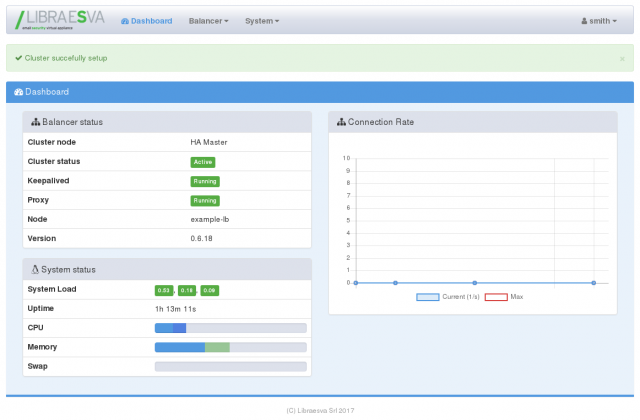Click the Active cluster status badge

point(202,162)
